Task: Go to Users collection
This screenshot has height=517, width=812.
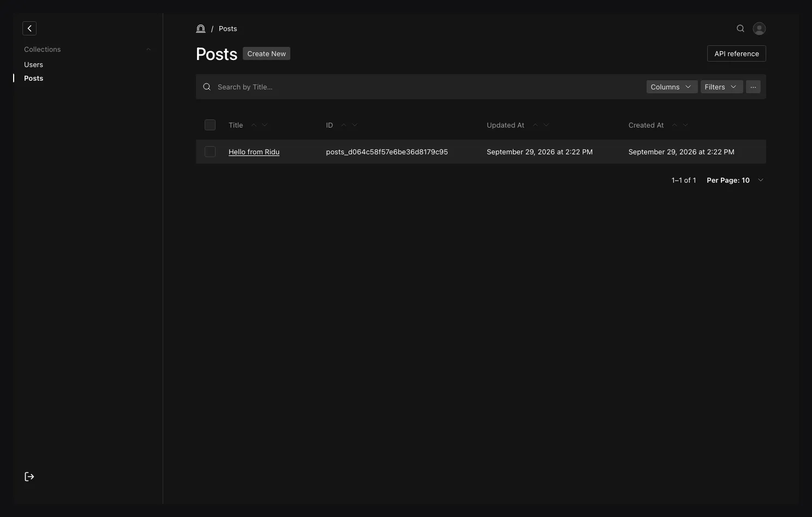Action: coord(33,64)
